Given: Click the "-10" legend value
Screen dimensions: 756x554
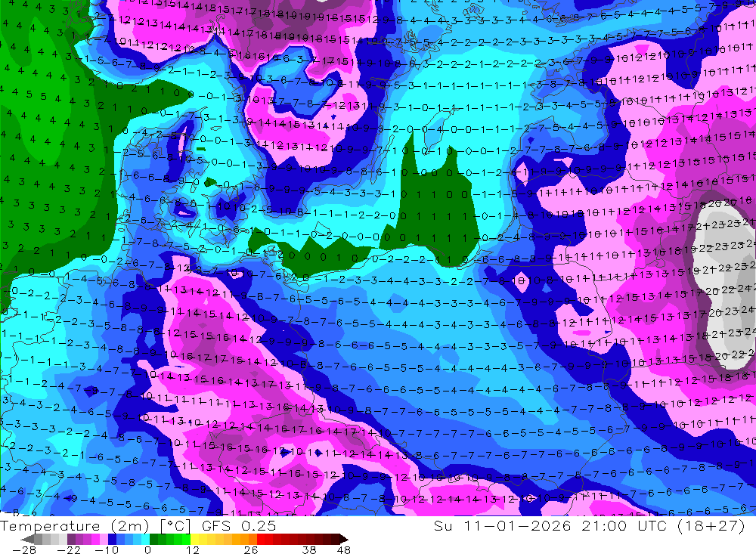Looking at the screenshot, I should pos(107,550).
